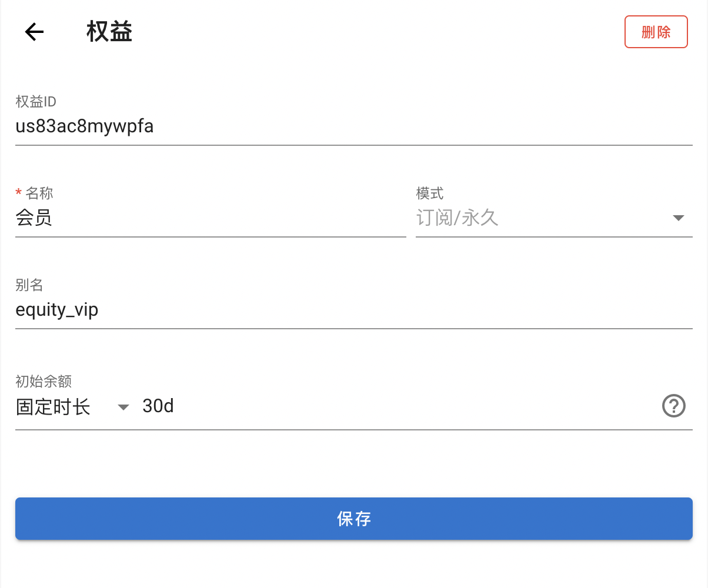Click the 权益 page title
Image resolution: width=708 pixels, height=588 pixels.
pyautogui.click(x=109, y=32)
